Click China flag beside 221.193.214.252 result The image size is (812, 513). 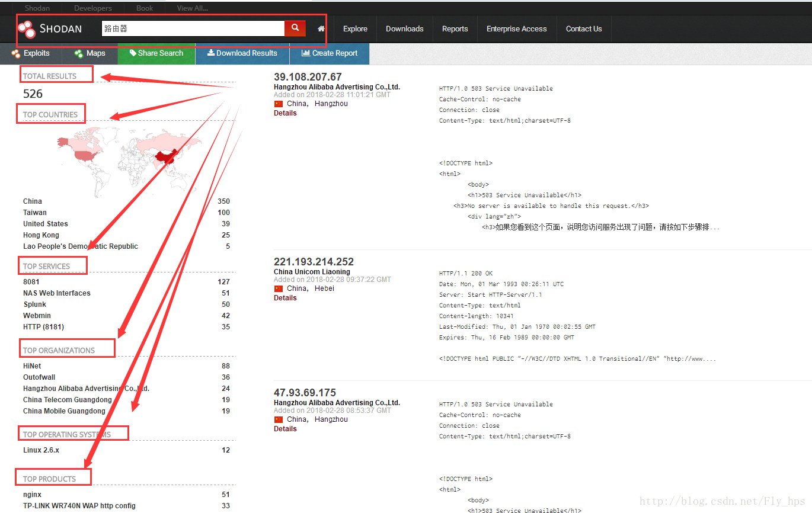(x=279, y=288)
